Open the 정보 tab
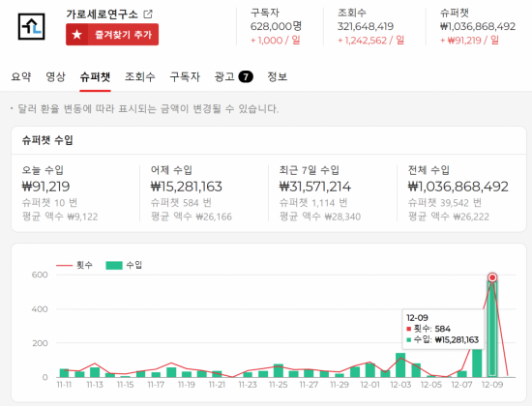The image size is (532, 406). point(278,76)
